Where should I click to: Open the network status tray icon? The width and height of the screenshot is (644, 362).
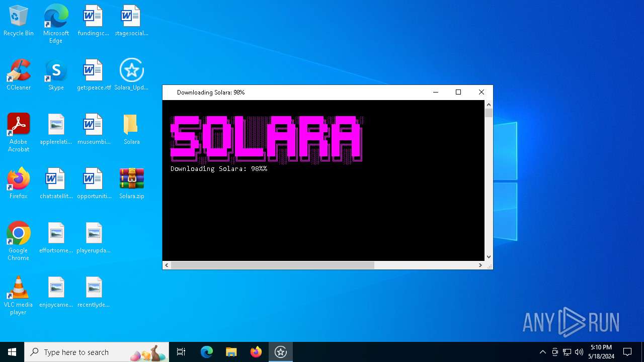click(567, 352)
